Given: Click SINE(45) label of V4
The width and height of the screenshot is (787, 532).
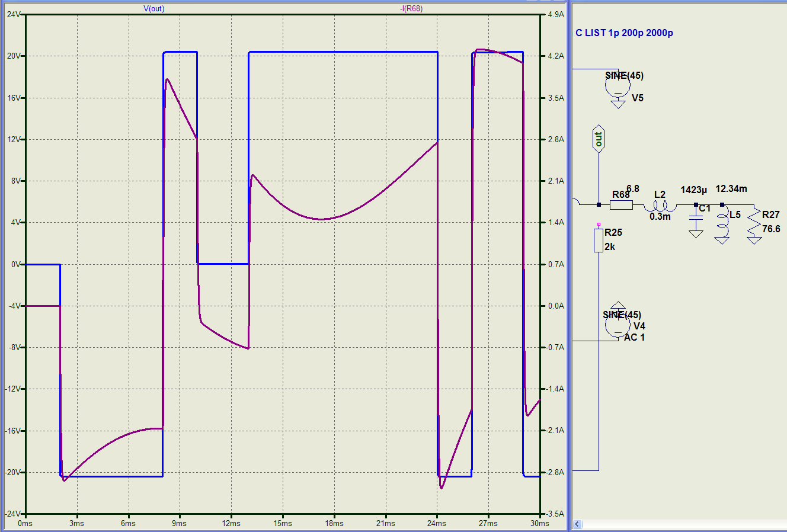Looking at the screenshot, I should click(x=622, y=315).
